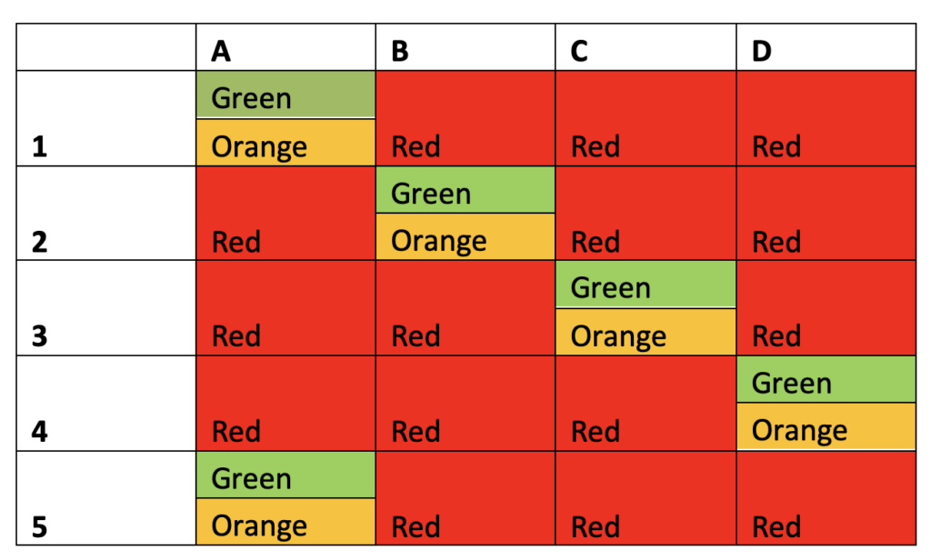Viewport: 931px width, 560px height.
Task: Click row header 3
Action: pos(106,308)
